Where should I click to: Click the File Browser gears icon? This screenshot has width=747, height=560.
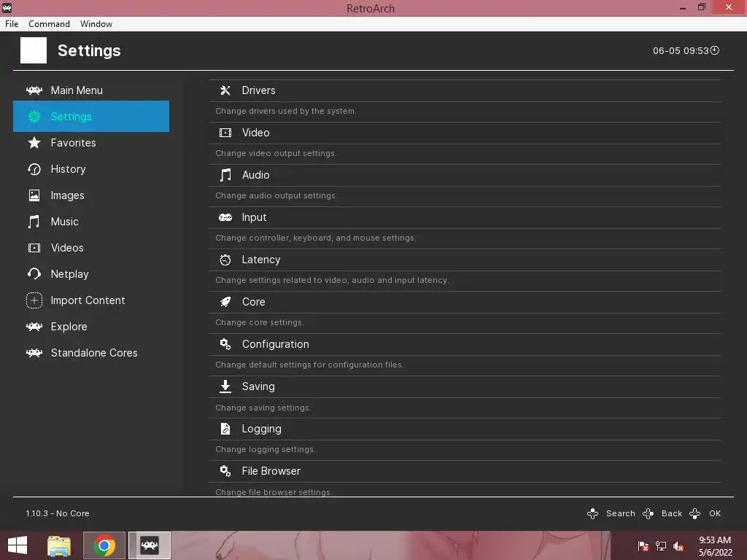pos(225,471)
